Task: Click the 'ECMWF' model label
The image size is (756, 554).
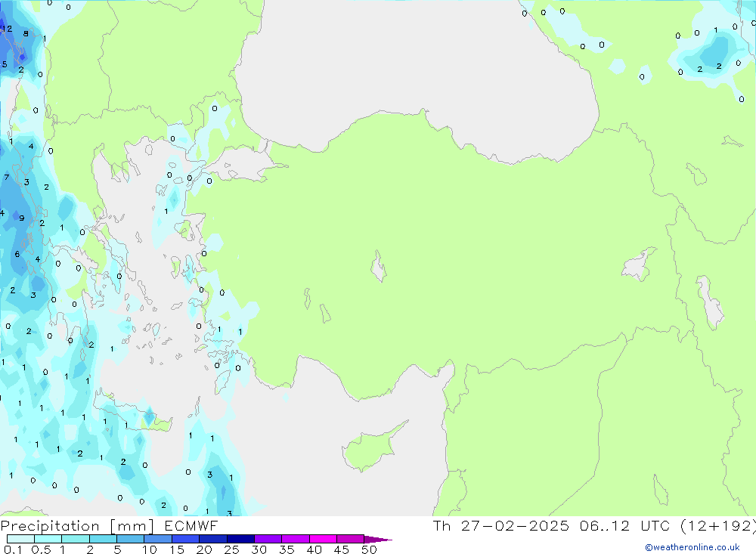Action: click(191, 526)
